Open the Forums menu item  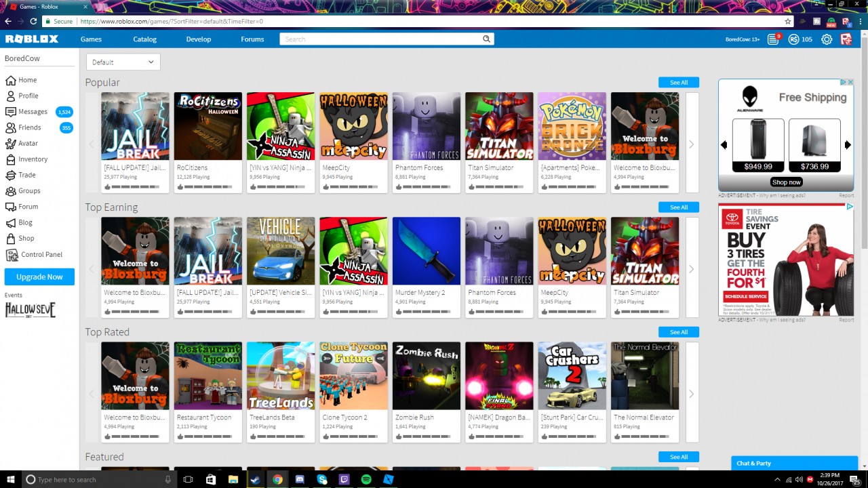coord(252,39)
